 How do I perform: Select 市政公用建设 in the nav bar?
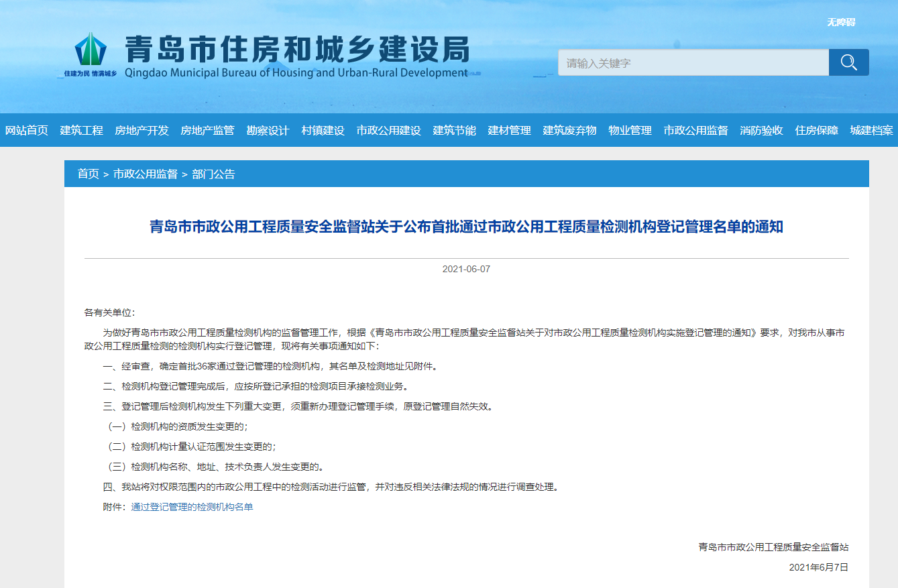[388, 131]
